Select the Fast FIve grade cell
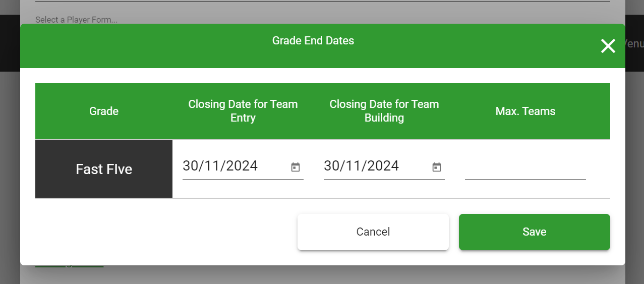 [x=104, y=169]
